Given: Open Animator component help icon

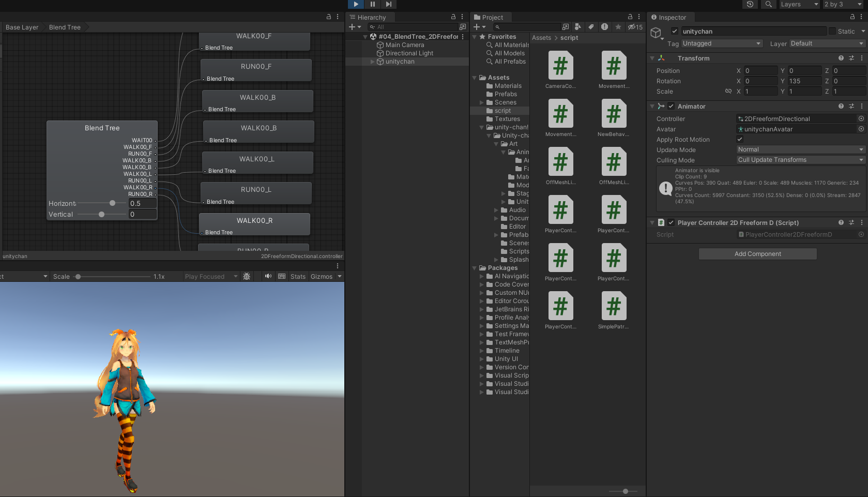Looking at the screenshot, I should pyautogui.click(x=841, y=106).
